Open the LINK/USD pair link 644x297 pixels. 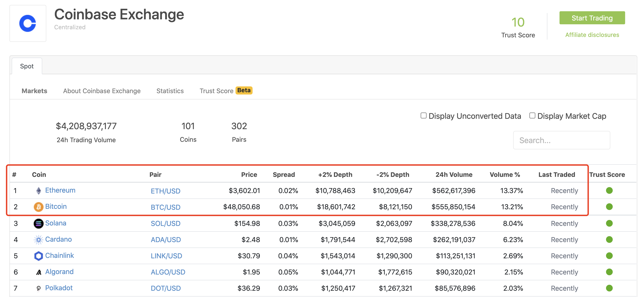click(x=166, y=256)
